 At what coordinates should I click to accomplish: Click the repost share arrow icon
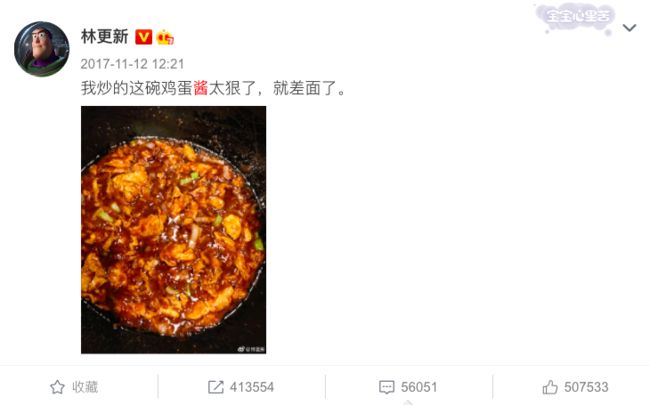tap(216, 387)
